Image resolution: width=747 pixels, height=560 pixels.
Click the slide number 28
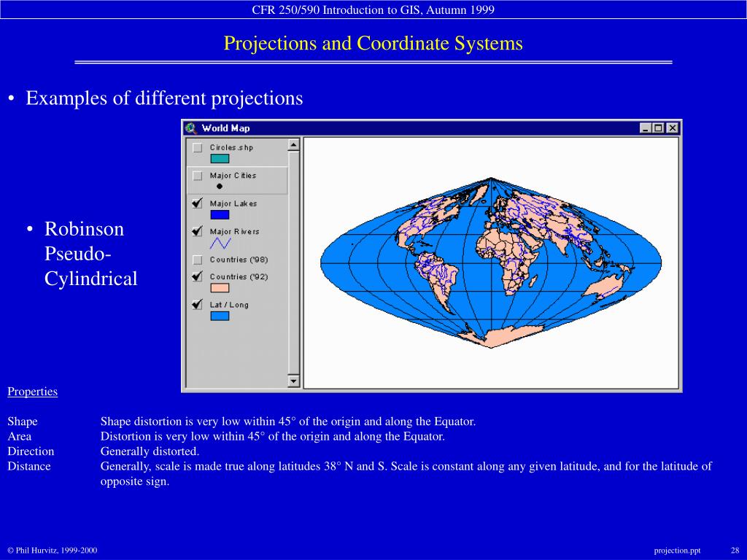click(735, 550)
